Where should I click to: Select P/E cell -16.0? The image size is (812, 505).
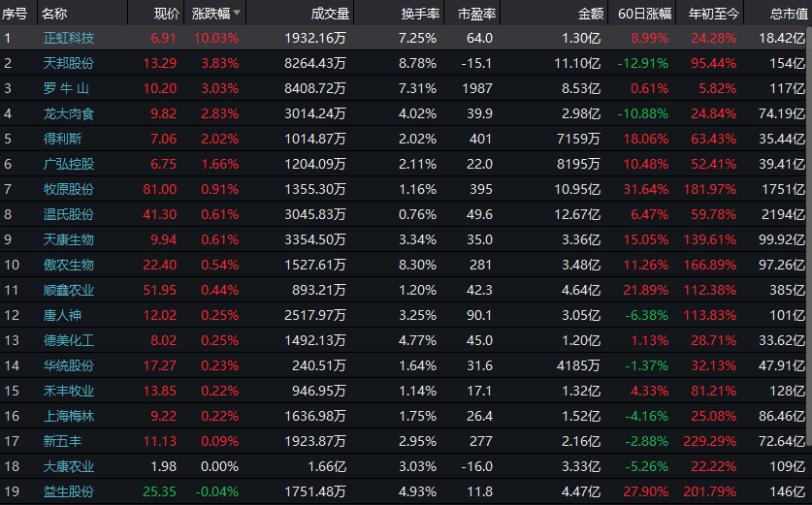[x=477, y=466]
